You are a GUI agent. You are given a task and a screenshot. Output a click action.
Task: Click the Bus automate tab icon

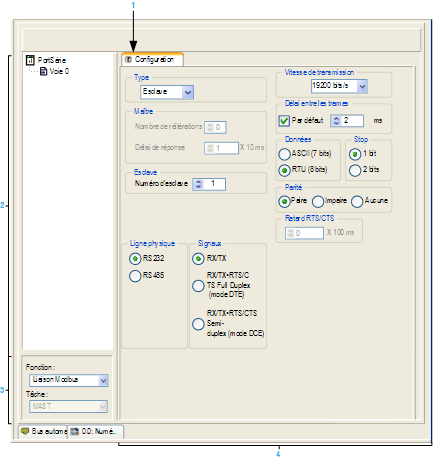pyautogui.click(x=25, y=431)
